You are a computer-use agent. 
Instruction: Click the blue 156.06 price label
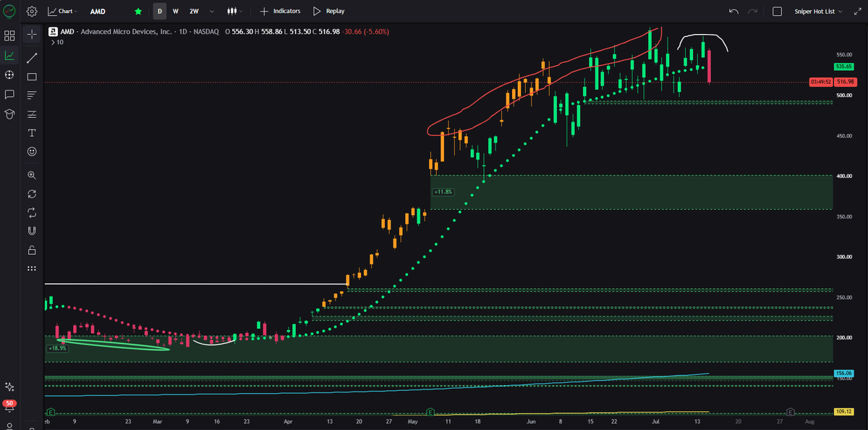pos(843,374)
